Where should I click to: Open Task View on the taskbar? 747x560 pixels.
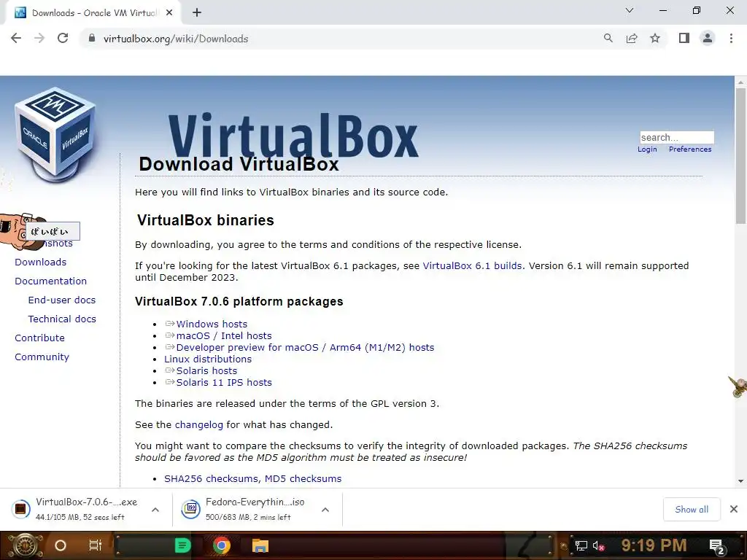click(96, 545)
